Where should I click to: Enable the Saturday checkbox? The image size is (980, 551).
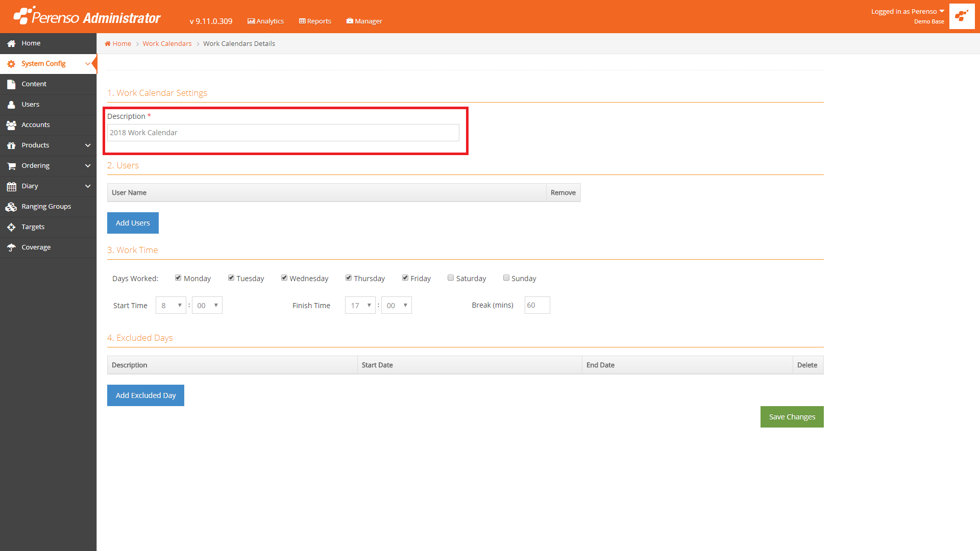pos(451,278)
